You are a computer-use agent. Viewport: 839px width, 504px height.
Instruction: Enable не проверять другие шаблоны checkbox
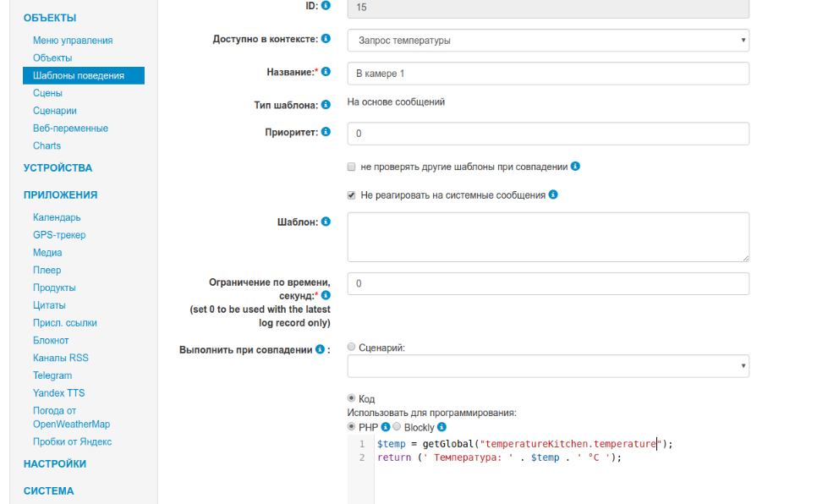tap(352, 167)
